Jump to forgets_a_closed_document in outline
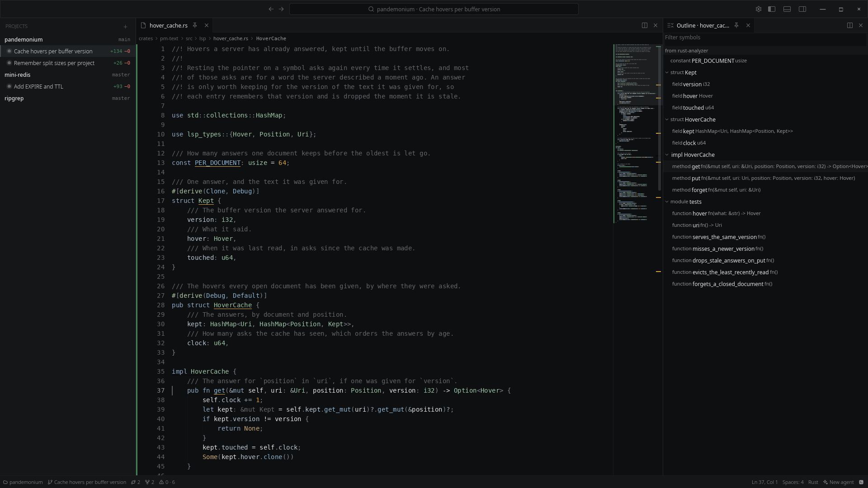 tap(765, 284)
